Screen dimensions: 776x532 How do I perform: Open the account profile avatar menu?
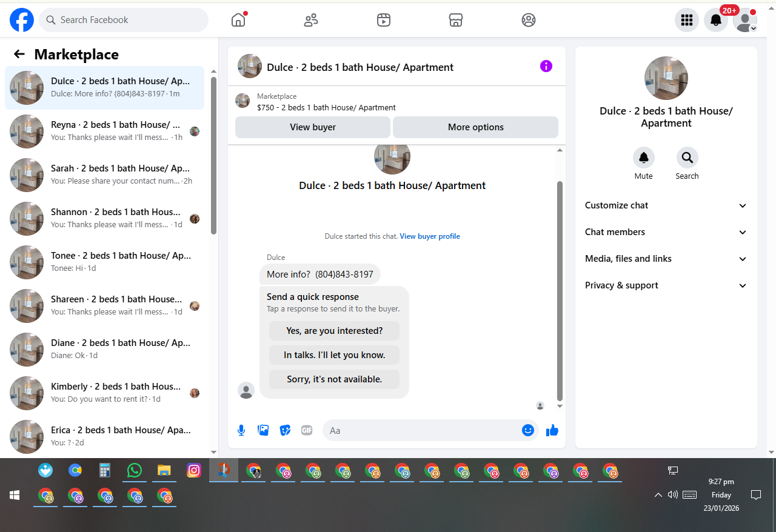tap(745, 20)
